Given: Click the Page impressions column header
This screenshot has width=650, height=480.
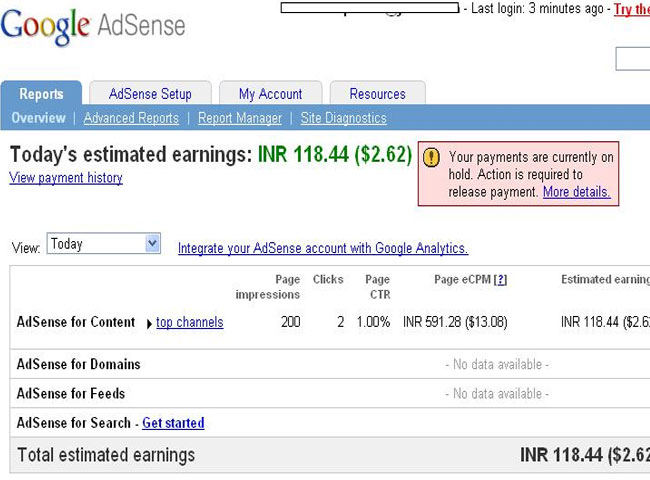Looking at the screenshot, I should 268,287.
